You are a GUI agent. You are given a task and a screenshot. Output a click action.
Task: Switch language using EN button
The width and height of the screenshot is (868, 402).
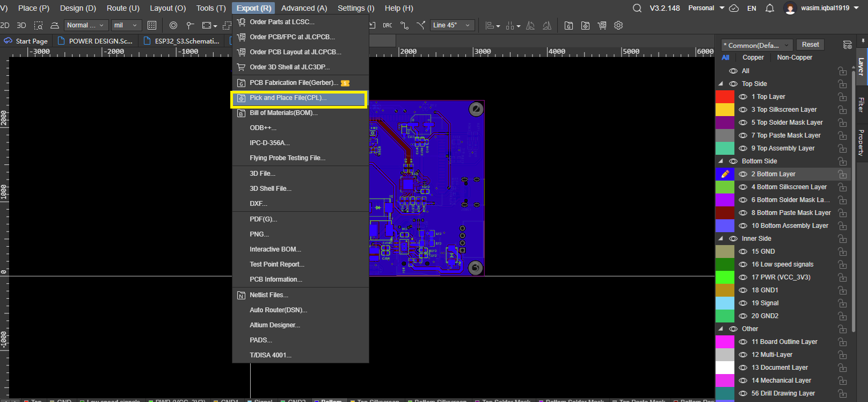pos(752,8)
